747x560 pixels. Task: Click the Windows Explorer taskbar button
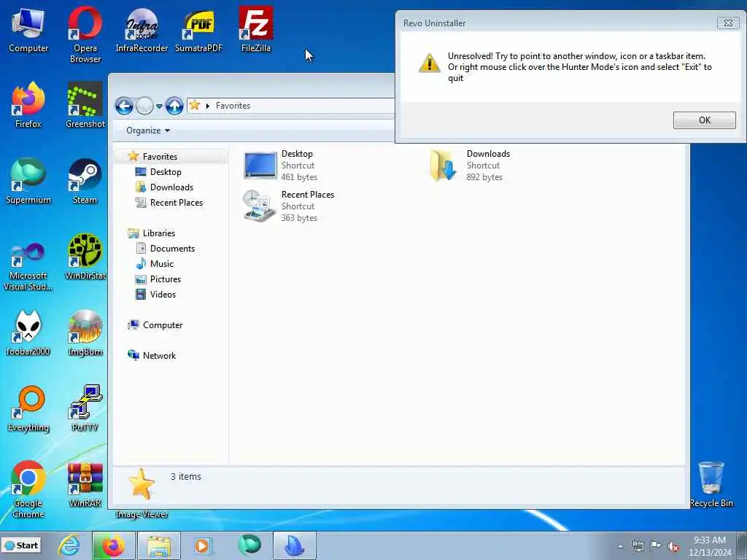158,545
